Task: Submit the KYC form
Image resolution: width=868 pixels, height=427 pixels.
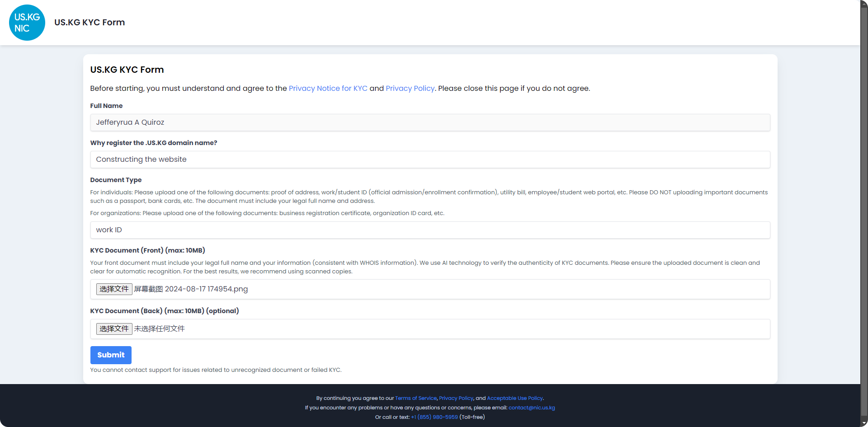Action: click(x=111, y=355)
